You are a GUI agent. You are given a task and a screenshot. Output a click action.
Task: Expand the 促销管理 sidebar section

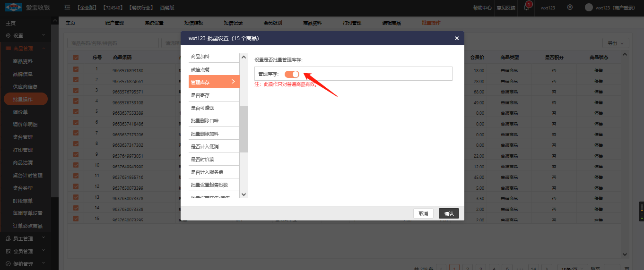(x=44, y=263)
